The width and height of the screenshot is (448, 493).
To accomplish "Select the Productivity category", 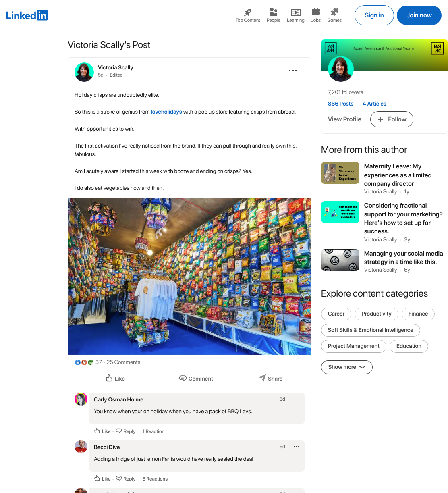I will [x=376, y=314].
